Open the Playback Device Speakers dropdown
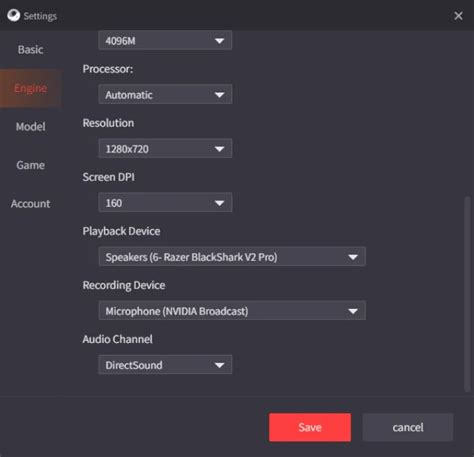Viewport: 474px width, 457px height. [232, 257]
